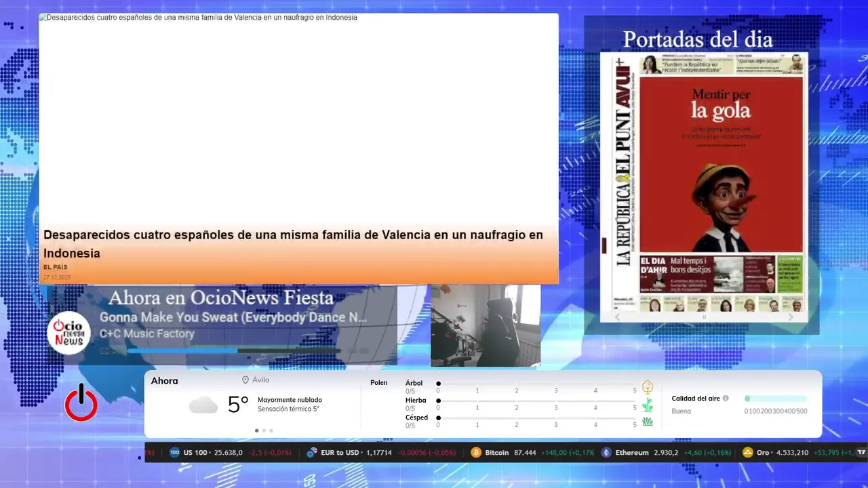Go to next newspaper cover arrow
Viewport: 868px width, 488px height.
[791, 317]
